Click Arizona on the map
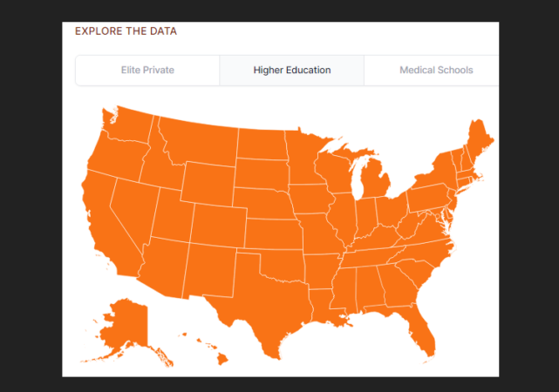559x392 pixels. coord(164,267)
